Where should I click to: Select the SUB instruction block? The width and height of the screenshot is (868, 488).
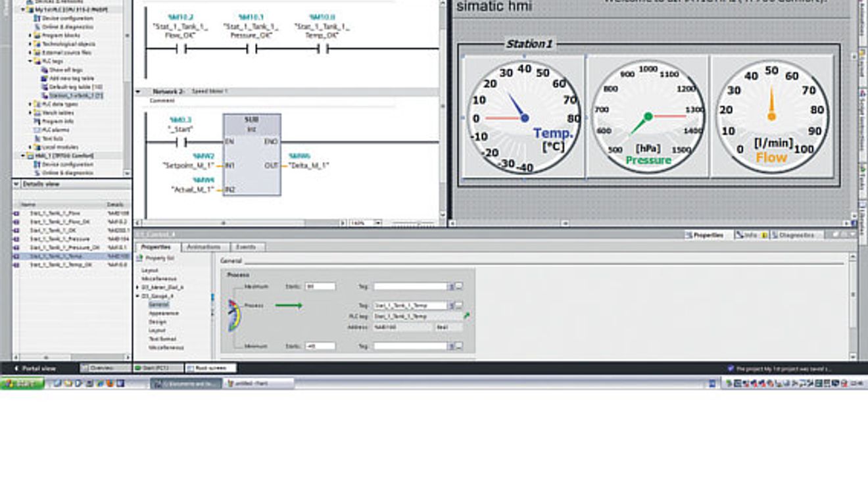(252, 155)
